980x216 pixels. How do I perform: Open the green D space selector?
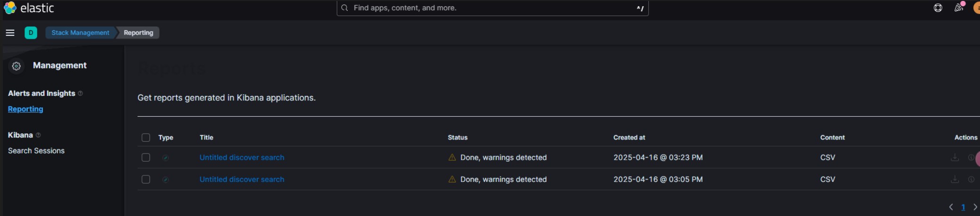pyautogui.click(x=31, y=33)
